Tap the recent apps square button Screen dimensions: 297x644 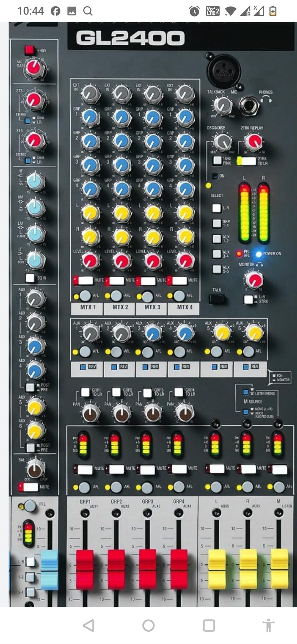tap(209, 625)
